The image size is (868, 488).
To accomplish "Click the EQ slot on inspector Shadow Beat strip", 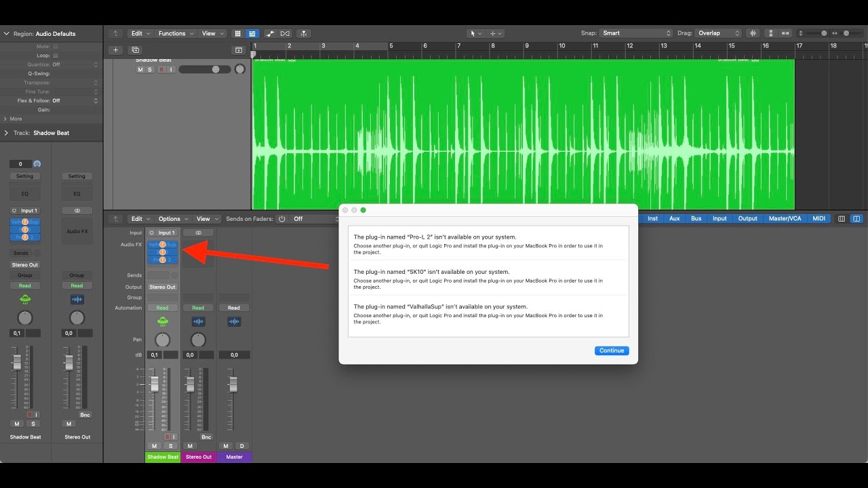I will (x=25, y=194).
